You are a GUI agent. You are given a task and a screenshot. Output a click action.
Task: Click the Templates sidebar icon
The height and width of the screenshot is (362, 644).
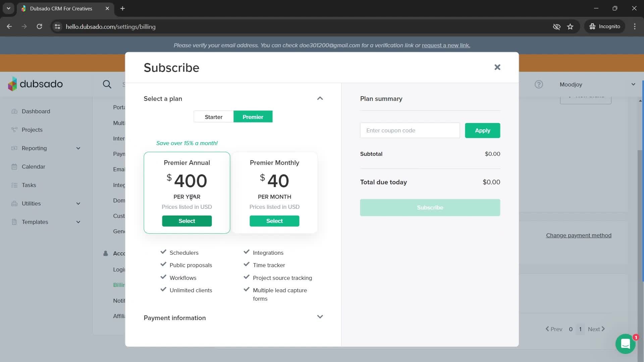[x=14, y=222]
